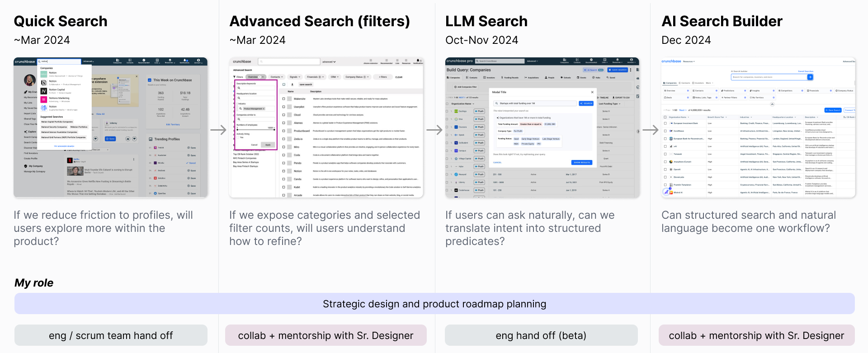This screenshot has width=868, height=353.
Task: Open the Investors tab in Build Query
Action: (x=489, y=78)
